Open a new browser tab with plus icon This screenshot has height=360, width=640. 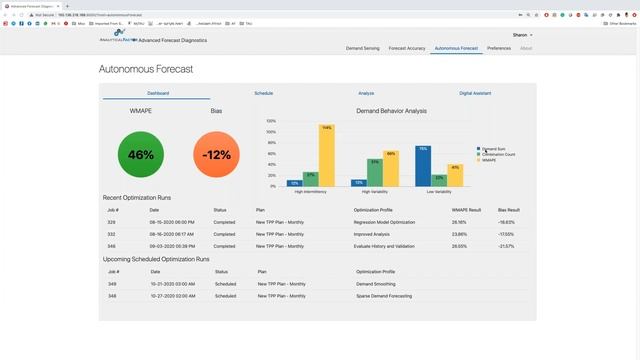(67, 6)
